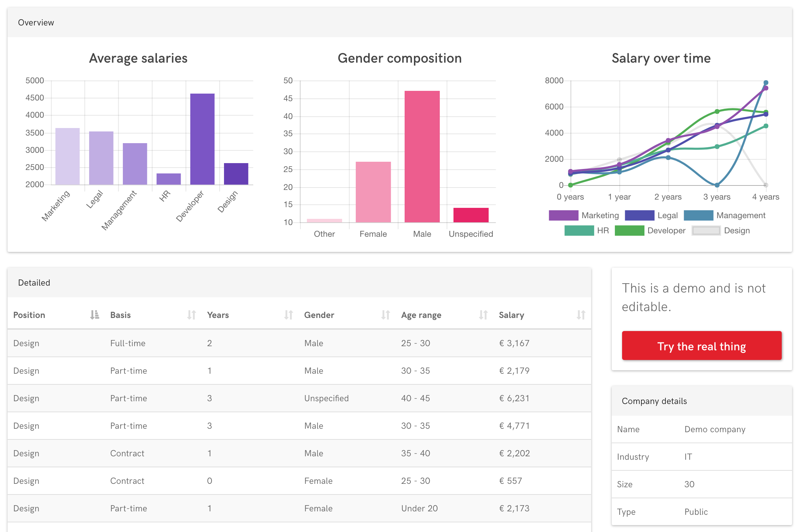This screenshot has width=801, height=532.
Task: Show or hide Design legend item
Action: pos(706,231)
